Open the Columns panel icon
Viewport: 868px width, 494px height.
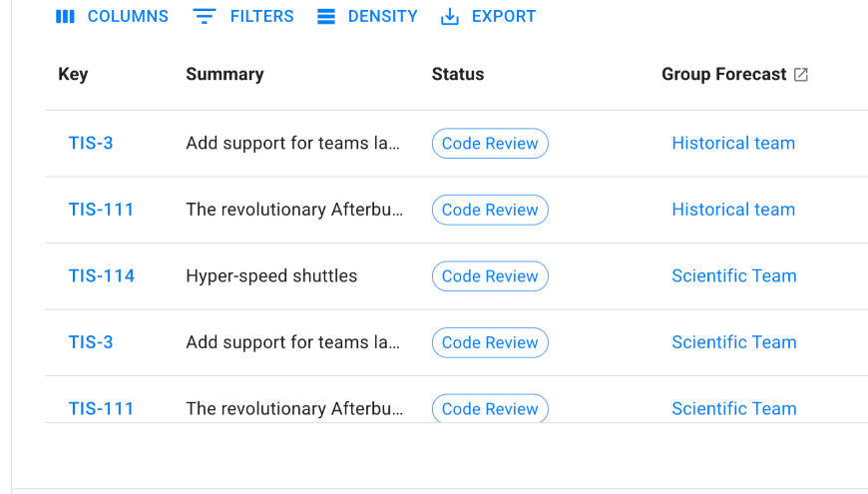65,17
